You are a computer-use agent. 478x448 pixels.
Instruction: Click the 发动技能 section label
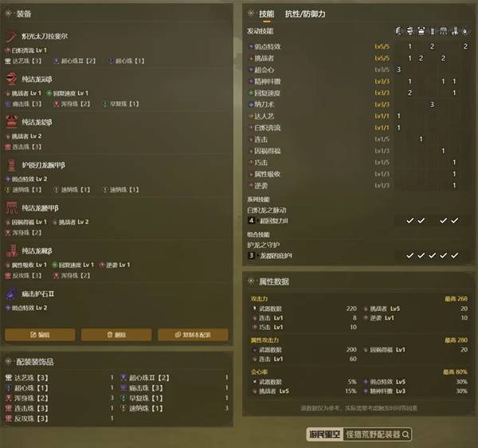click(x=260, y=31)
